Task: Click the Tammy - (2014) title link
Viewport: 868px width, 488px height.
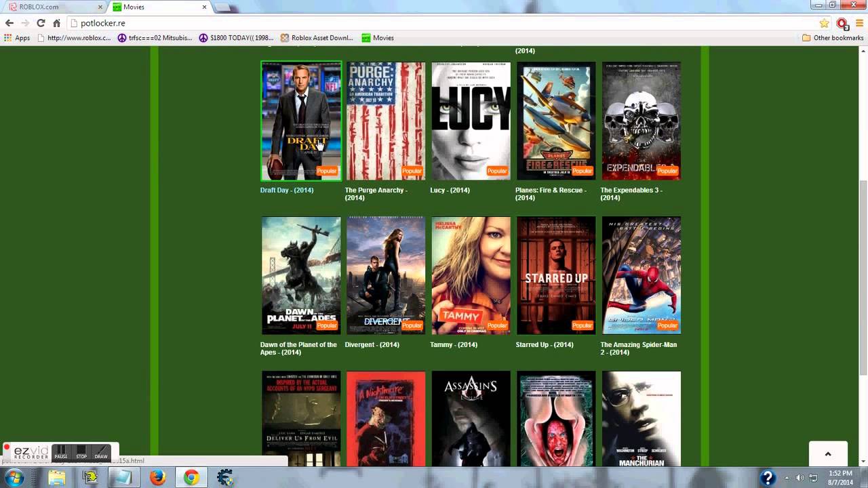Action: (x=454, y=345)
